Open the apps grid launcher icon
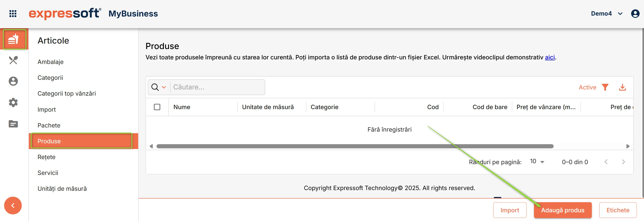This screenshot has height=221, width=644. 13,14
